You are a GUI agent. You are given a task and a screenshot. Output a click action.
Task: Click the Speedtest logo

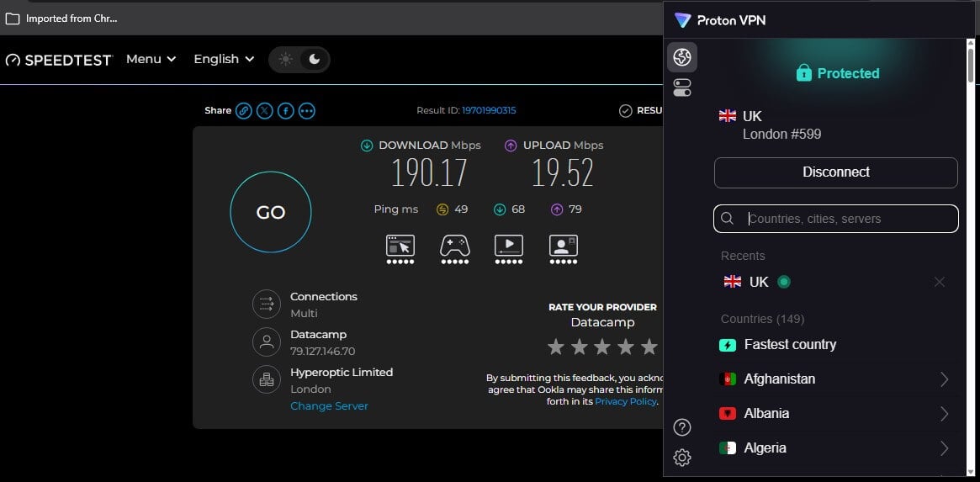(x=59, y=60)
